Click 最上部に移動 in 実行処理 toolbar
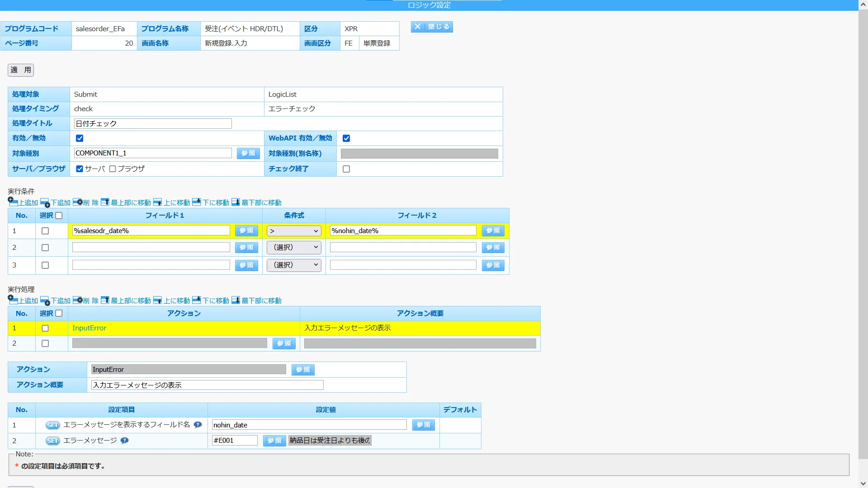 (126, 300)
